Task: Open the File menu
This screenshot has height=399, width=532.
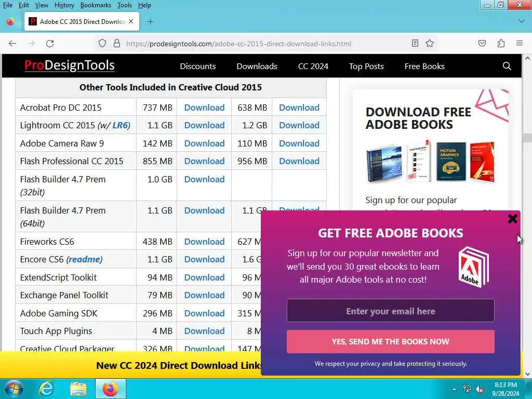Action: pyautogui.click(x=7, y=5)
